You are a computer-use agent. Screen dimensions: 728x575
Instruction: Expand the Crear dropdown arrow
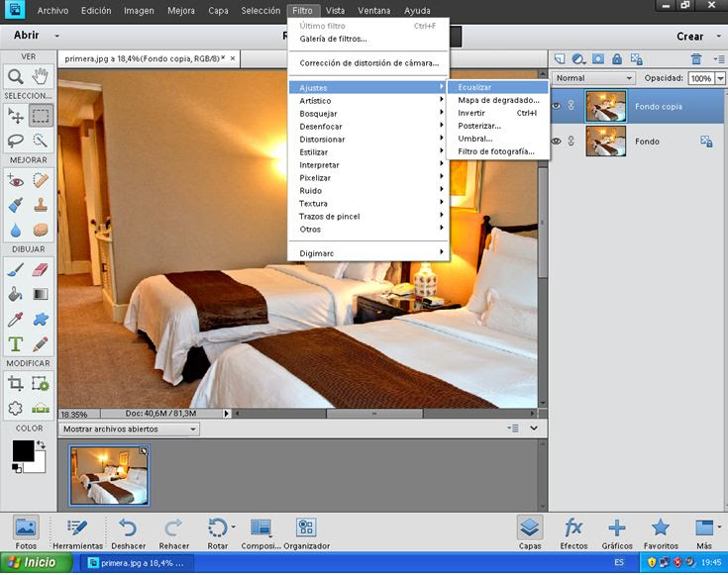pos(719,37)
